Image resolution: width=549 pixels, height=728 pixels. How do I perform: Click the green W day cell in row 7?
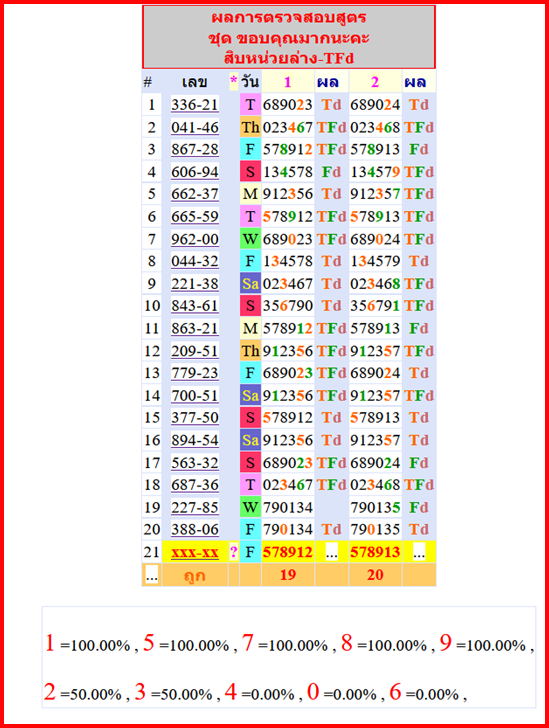[x=250, y=239]
